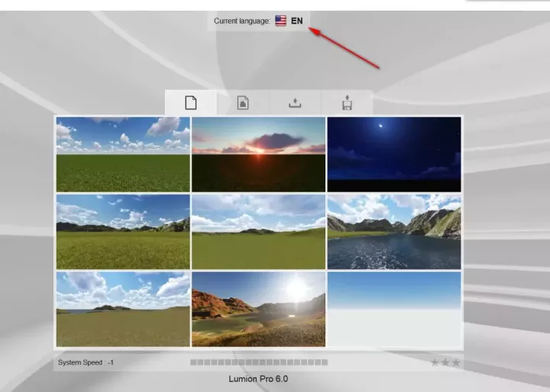Choose the cloudy flat grassland template
Screen dimensions: 550x392
point(258,232)
